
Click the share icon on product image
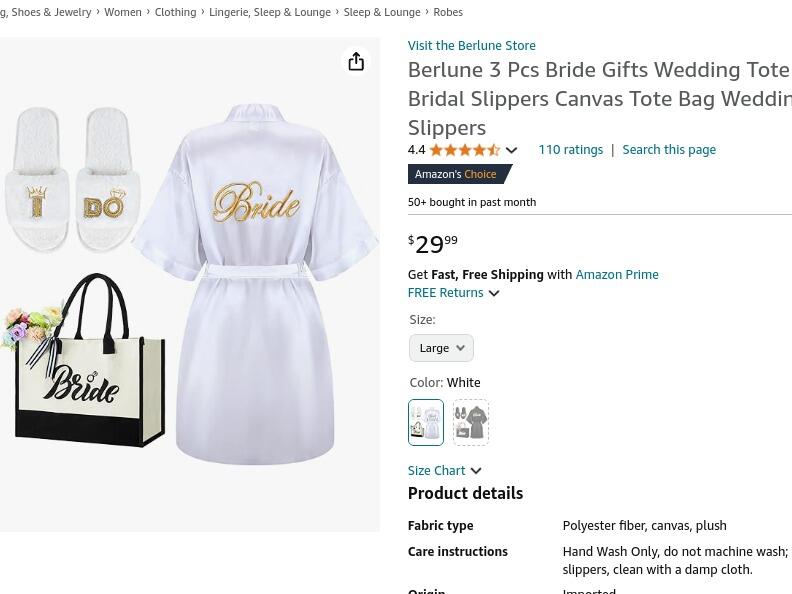[x=356, y=62]
